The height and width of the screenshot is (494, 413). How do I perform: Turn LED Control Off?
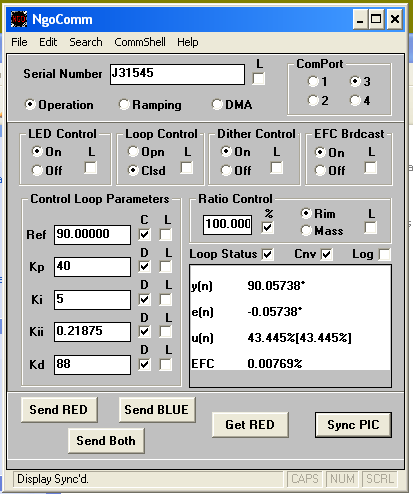(37, 171)
